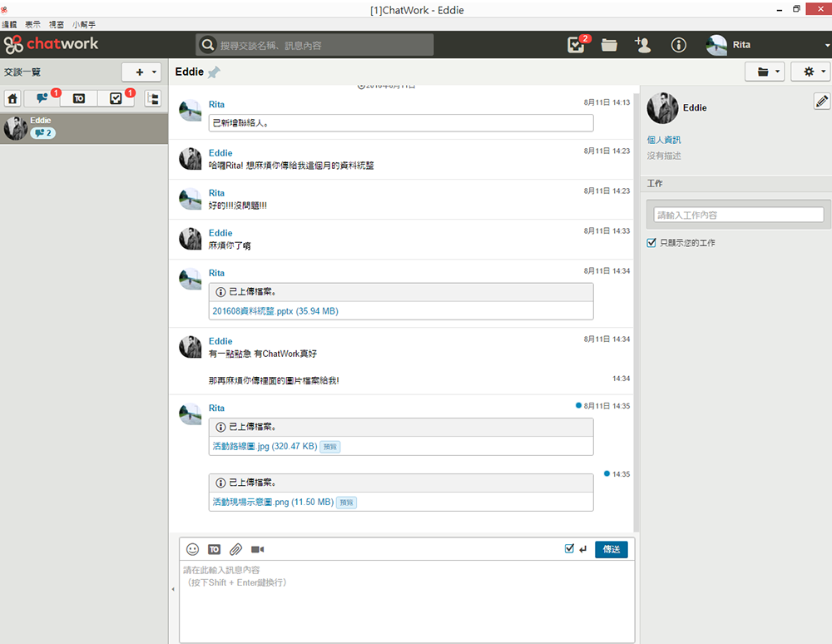Image resolution: width=832 pixels, height=644 pixels.
Task: Open the Rita account dropdown arrow
Action: pos(827,45)
